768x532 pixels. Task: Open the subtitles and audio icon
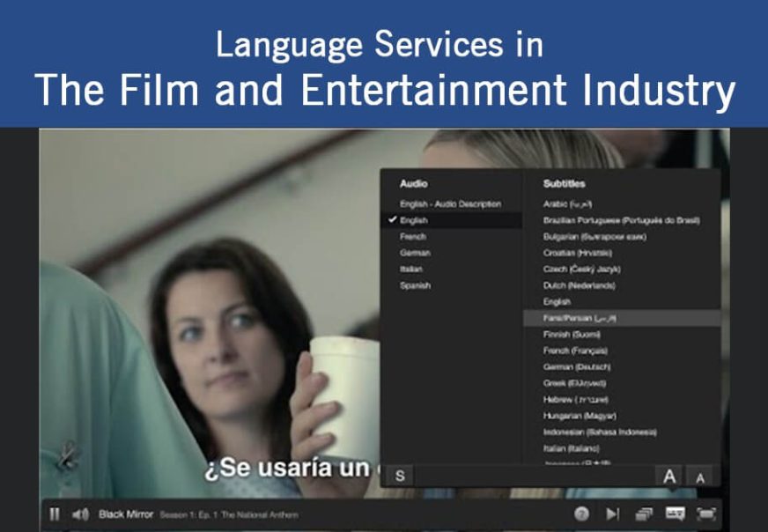click(675, 514)
